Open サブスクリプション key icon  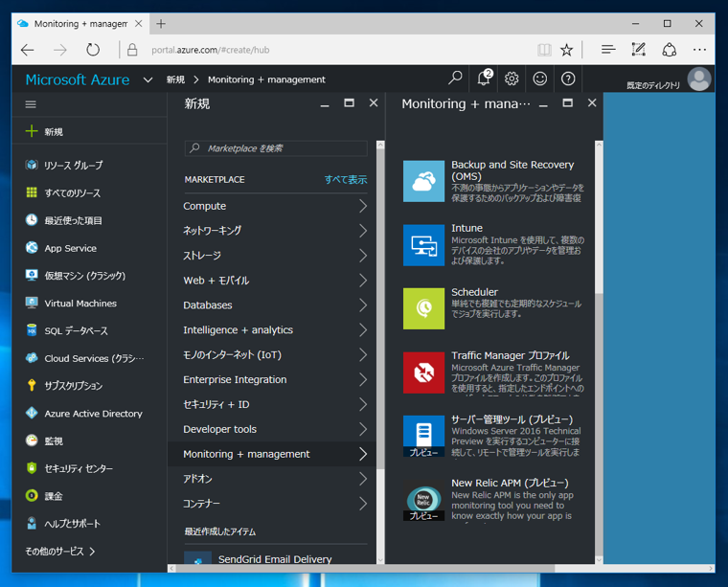pyautogui.click(x=32, y=385)
